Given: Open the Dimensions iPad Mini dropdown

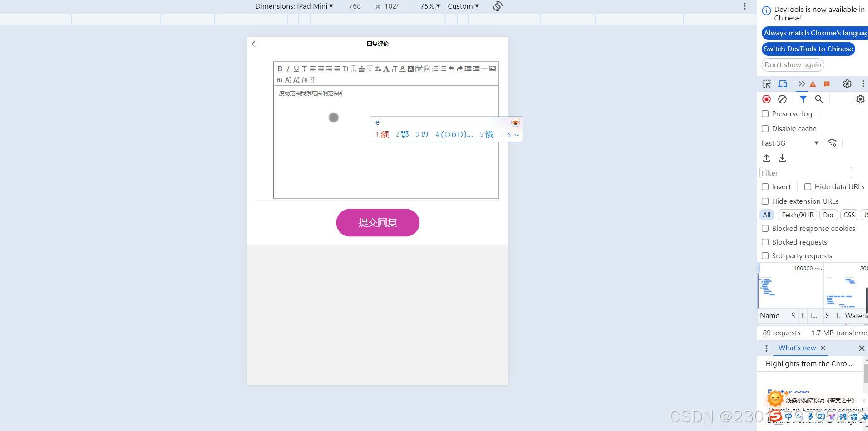Looking at the screenshot, I should click(x=294, y=6).
